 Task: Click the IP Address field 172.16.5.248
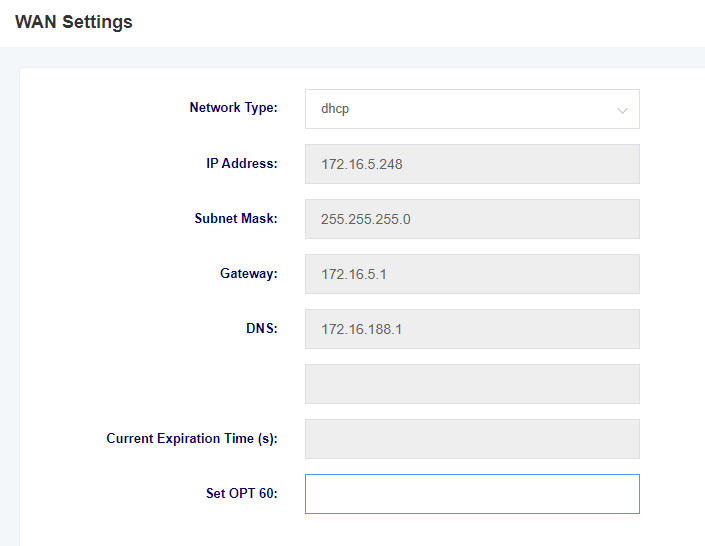(x=472, y=164)
